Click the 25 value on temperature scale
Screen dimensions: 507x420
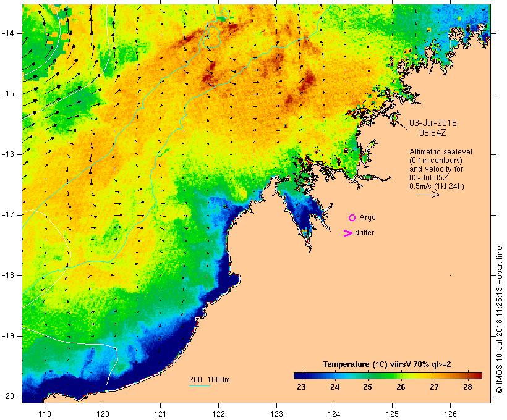coord(367,387)
